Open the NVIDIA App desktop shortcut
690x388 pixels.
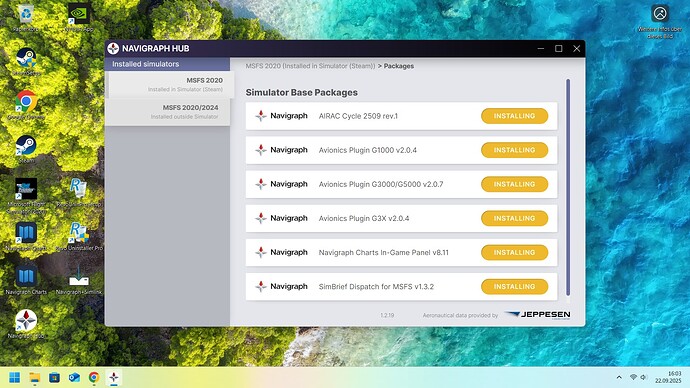pos(79,18)
